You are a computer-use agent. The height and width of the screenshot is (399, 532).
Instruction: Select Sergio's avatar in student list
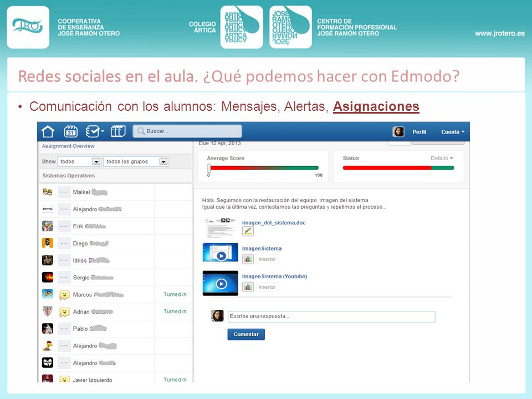48,277
